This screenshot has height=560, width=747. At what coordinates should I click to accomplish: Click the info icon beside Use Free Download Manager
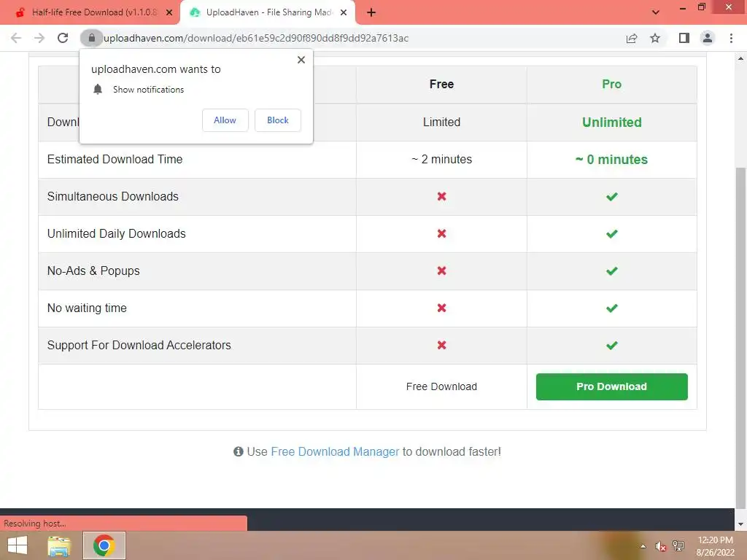click(x=239, y=451)
